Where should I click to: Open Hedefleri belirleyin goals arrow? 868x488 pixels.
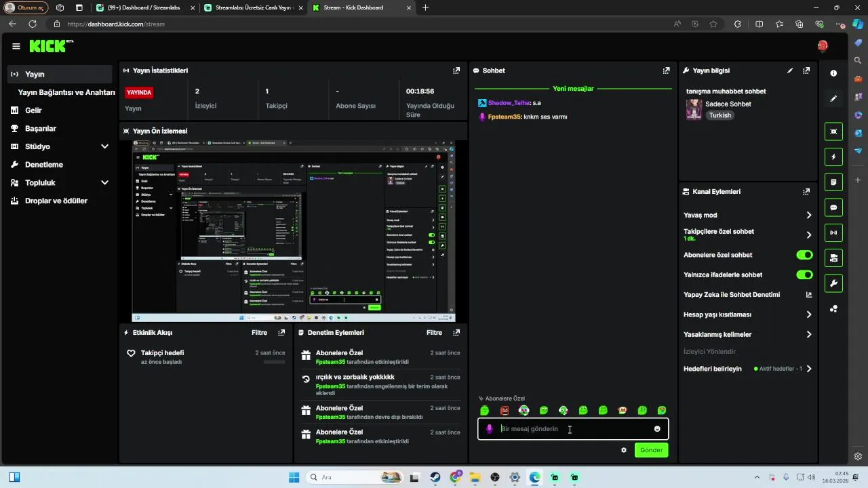coord(808,369)
